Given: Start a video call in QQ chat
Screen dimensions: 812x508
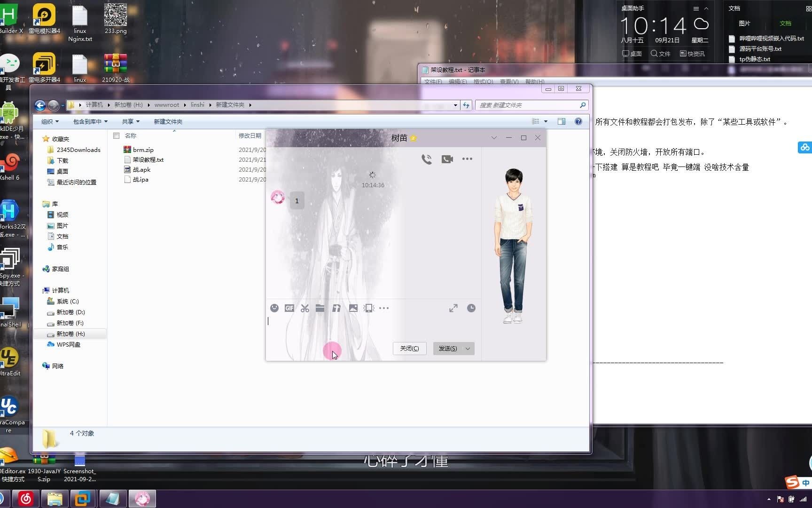Looking at the screenshot, I should pyautogui.click(x=447, y=159).
